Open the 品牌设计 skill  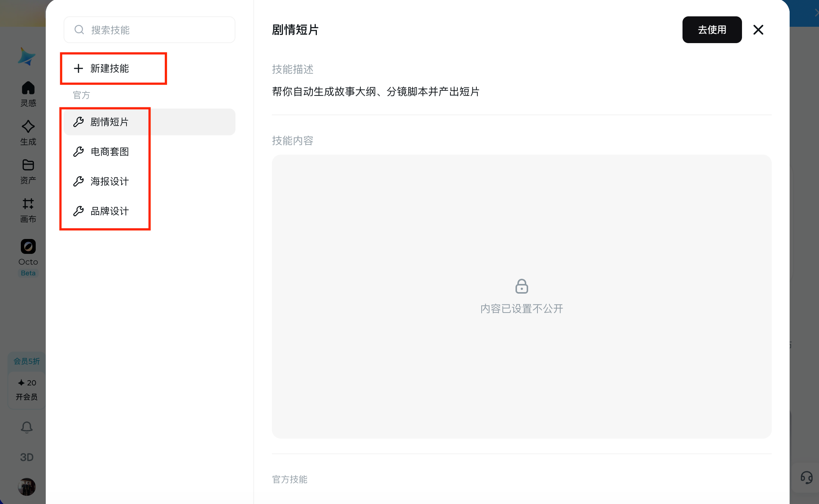coord(150,211)
